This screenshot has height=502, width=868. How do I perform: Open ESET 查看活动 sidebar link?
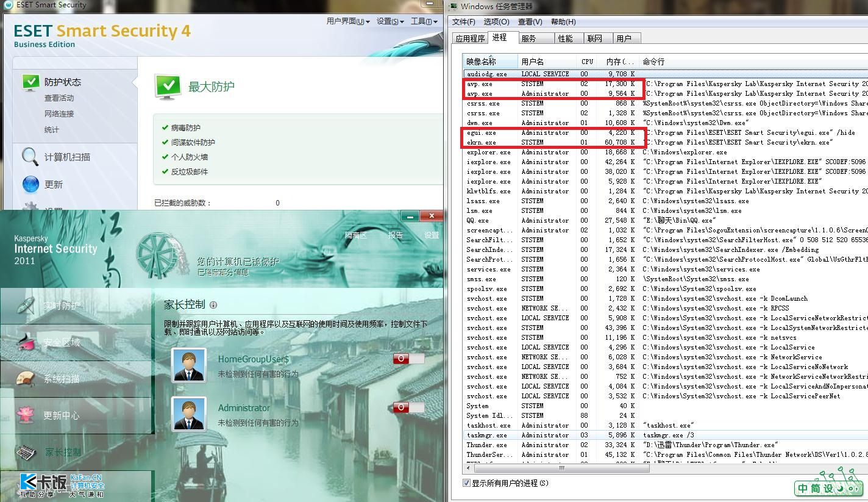59,98
